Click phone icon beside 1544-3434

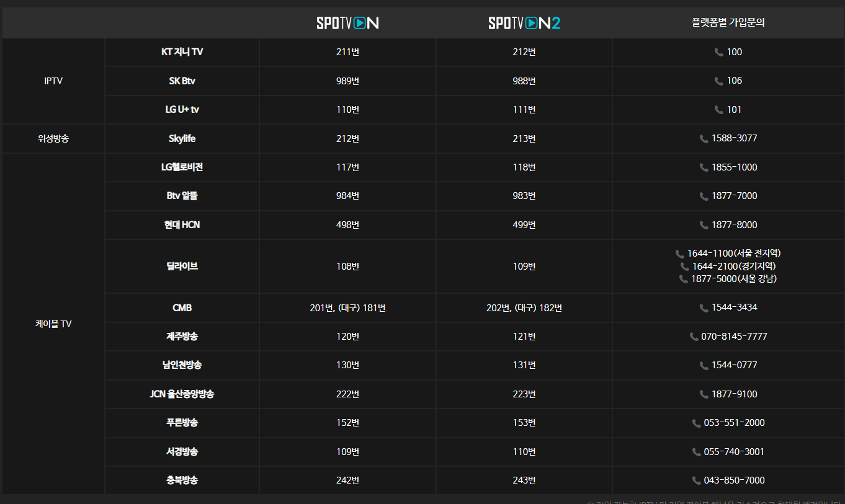[704, 308]
